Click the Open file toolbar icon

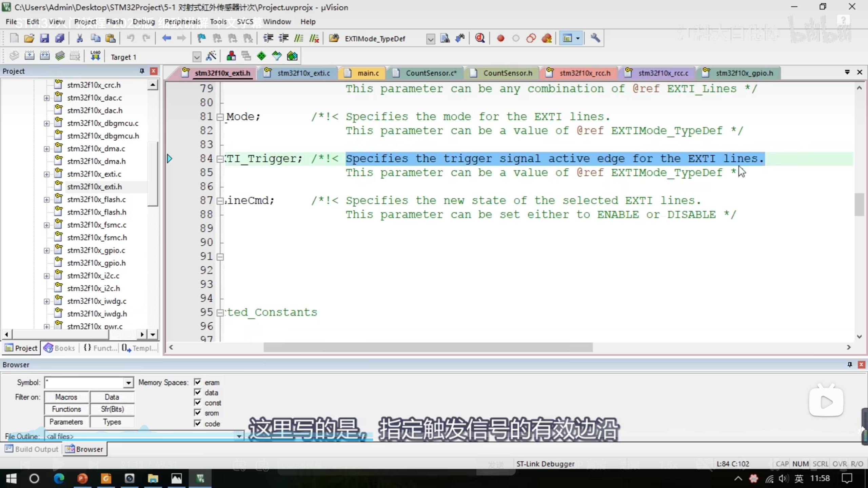tap(29, 38)
